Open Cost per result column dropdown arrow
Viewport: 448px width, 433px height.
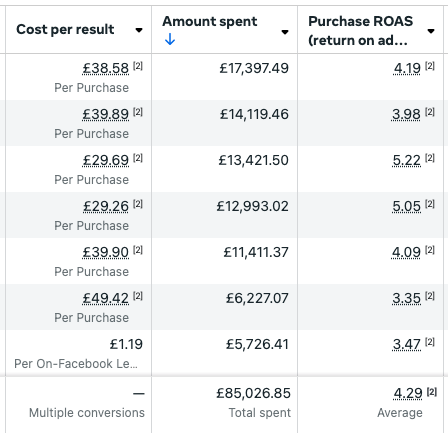tap(139, 30)
